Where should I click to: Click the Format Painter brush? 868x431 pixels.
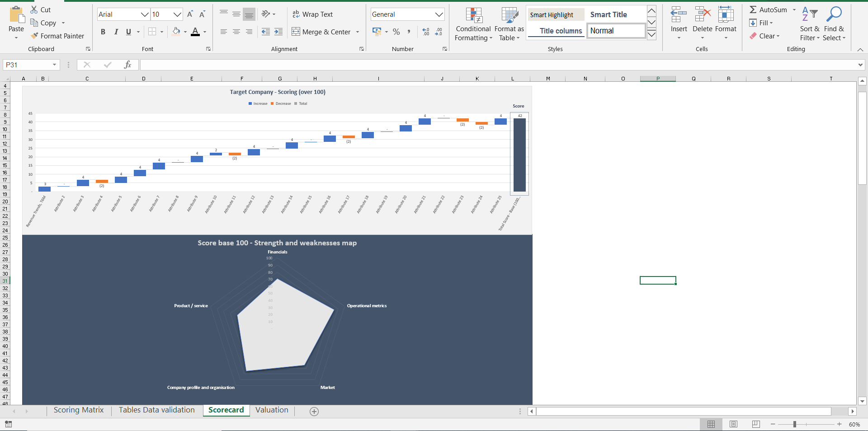pyautogui.click(x=34, y=36)
